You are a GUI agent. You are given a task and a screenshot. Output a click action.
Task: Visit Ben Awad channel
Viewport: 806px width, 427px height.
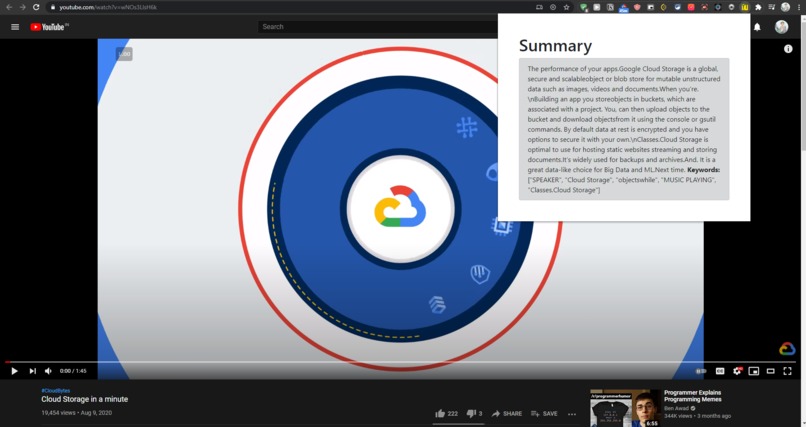[677, 409]
